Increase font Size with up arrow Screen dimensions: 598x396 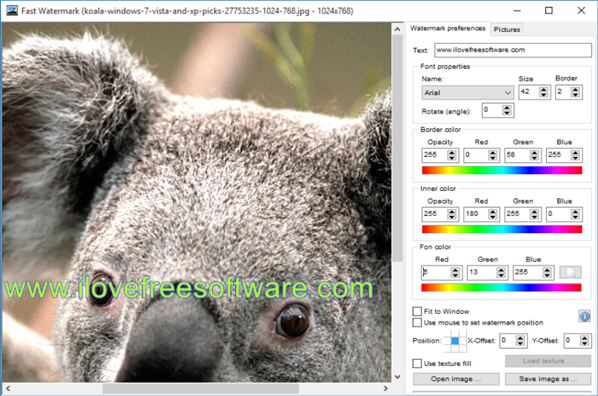543,89
